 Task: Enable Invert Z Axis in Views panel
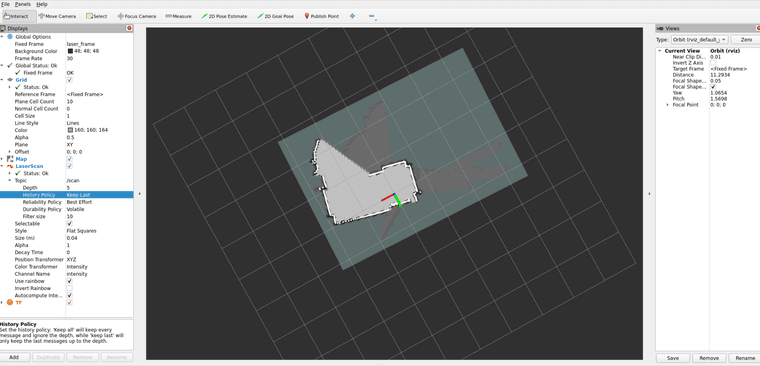[712, 63]
